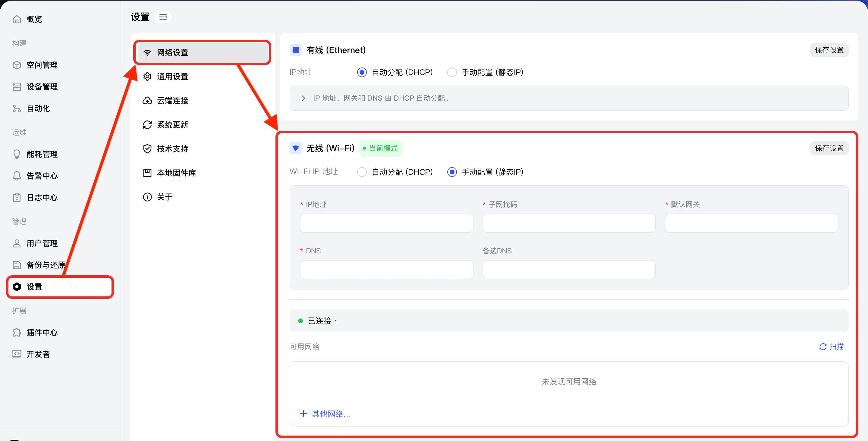Click the 能耗管理 lightbulb icon

pyautogui.click(x=17, y=154)
